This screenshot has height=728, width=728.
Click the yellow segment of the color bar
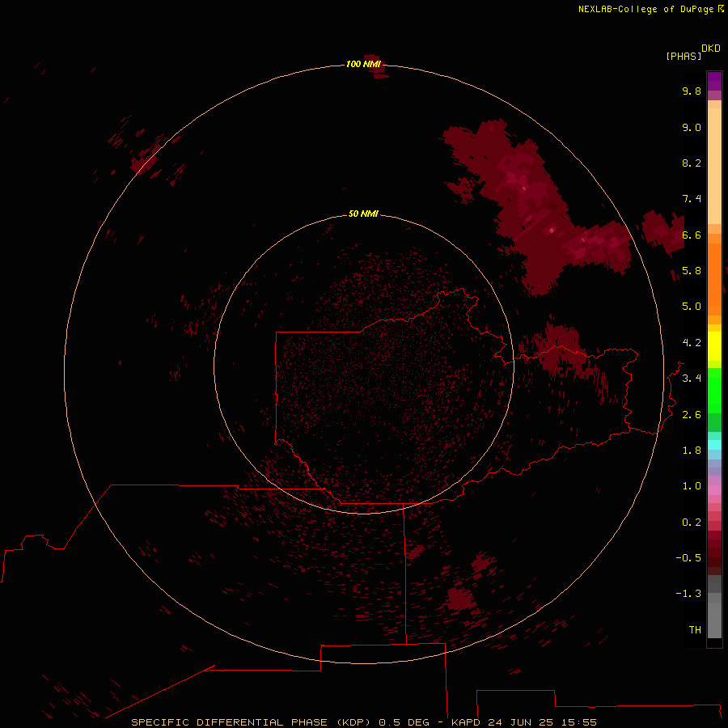point(714,346)
